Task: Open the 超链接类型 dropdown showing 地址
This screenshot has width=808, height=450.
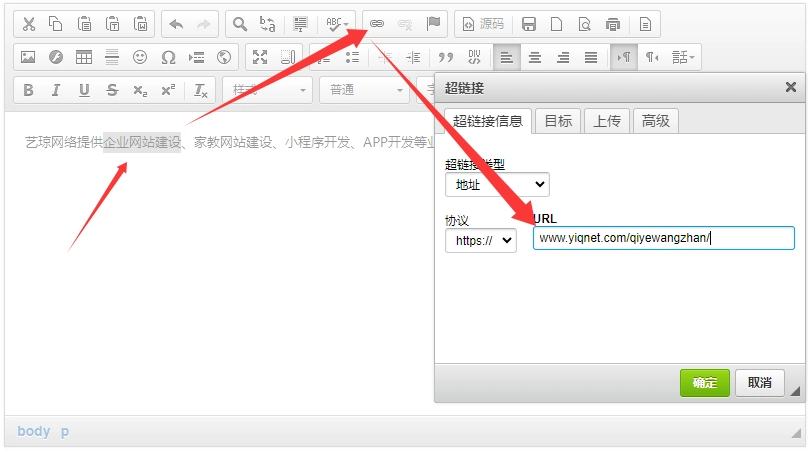Action: coord(497,184)
